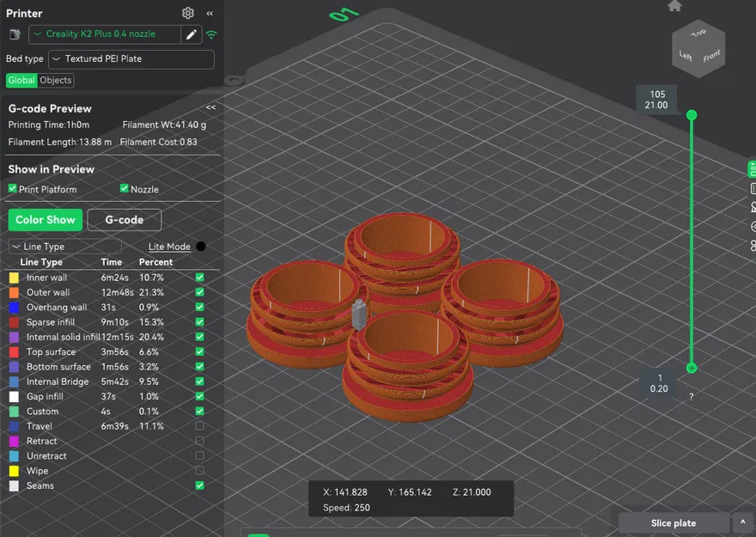Click the top layer value box 105

[656, 100]
